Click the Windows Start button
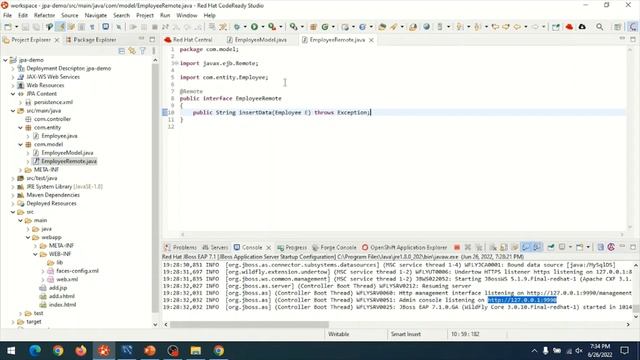640x360 pixels. (11, 351)
